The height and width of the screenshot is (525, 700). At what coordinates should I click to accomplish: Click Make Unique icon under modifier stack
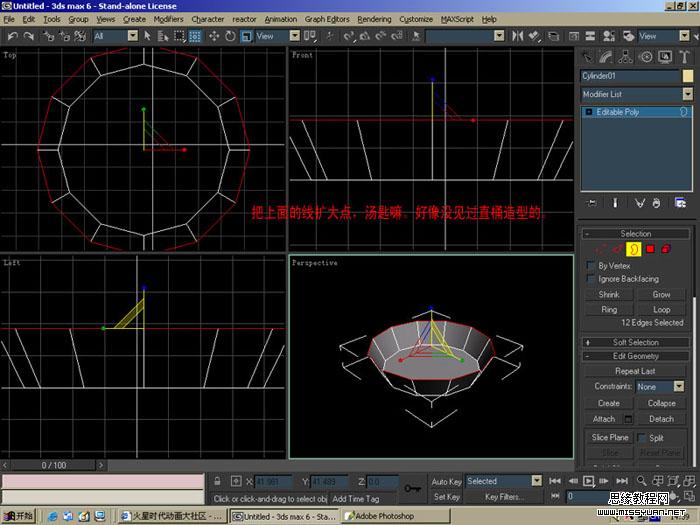(x=640, y=203)
